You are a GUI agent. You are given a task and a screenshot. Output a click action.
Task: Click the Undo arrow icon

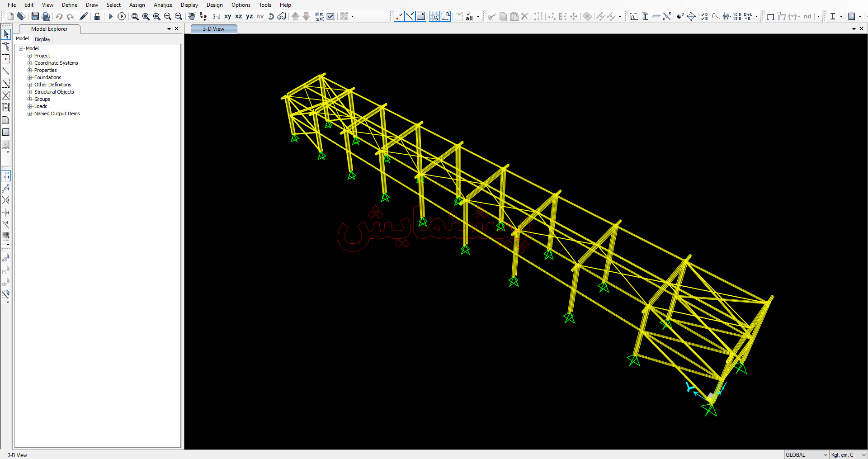pos(59,16)
